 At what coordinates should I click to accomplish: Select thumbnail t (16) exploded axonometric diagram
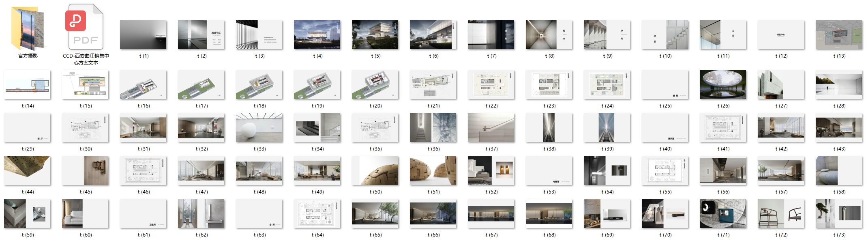tap(143, 85)
